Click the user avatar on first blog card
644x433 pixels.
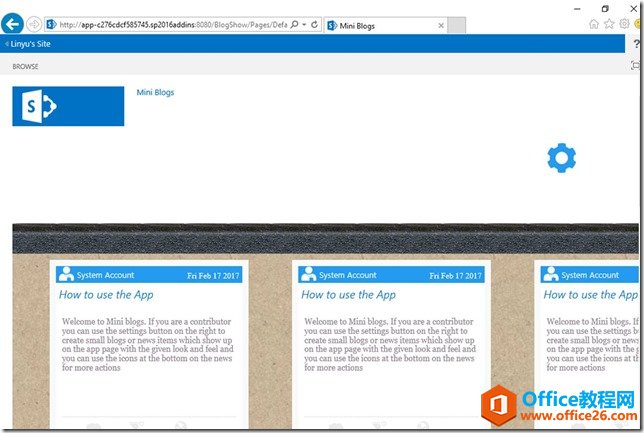tap(66, 275)
